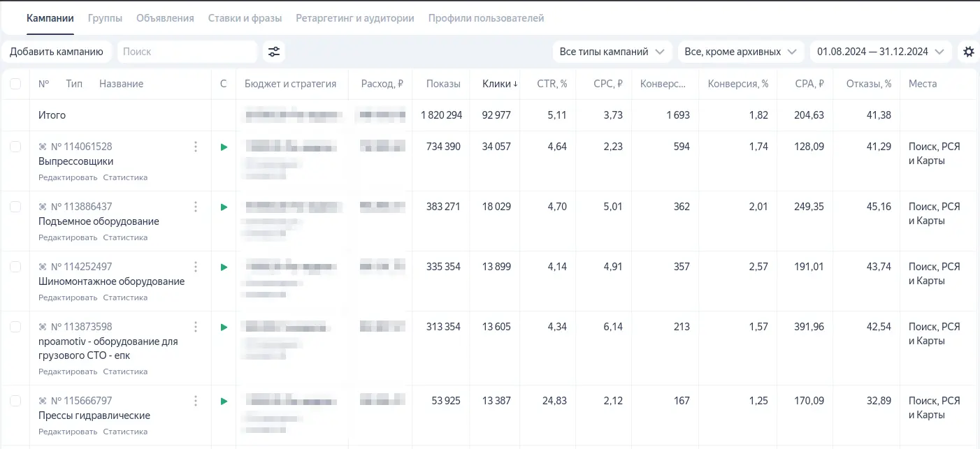Sort the table by the Клики column header

point(500,84)
